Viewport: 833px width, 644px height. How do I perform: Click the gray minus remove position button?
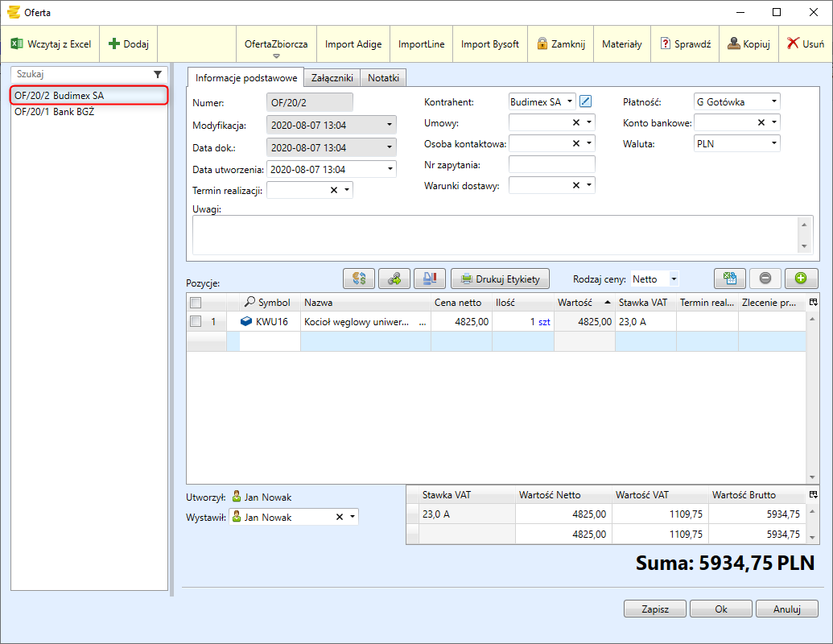click(x=765, y=279)
